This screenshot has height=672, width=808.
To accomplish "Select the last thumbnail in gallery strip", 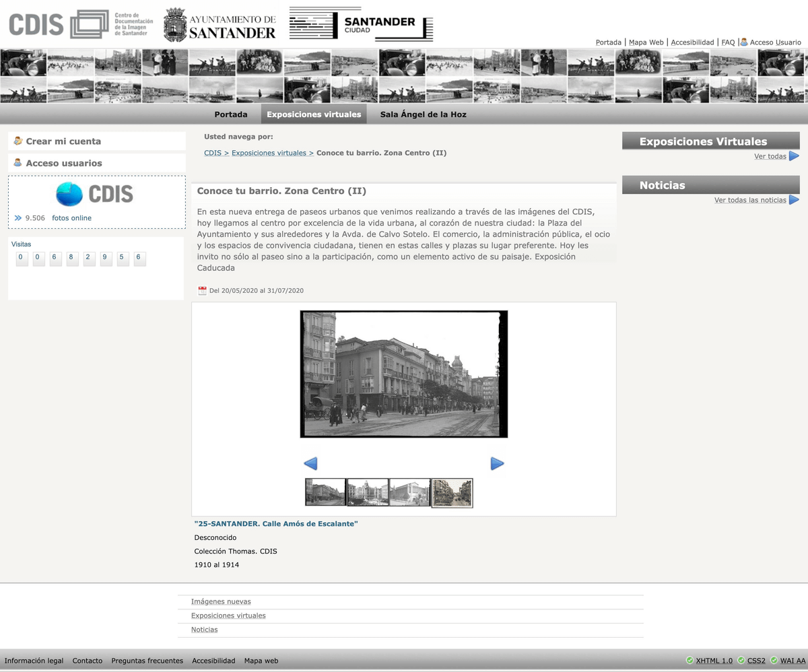I will click(x=452, y=492).
